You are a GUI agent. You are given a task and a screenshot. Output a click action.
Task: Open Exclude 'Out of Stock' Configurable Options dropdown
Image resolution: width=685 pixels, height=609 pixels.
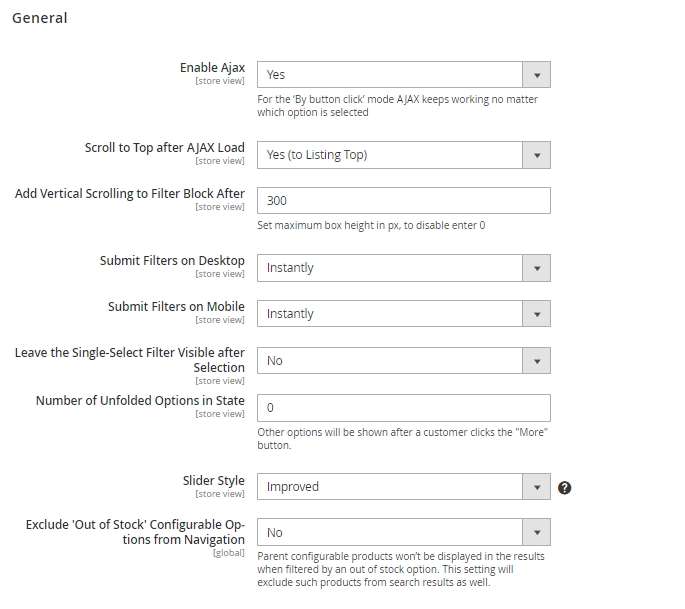[404, 533]
